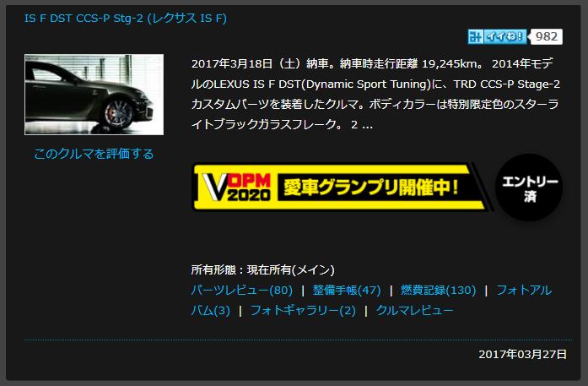
Task: Open 燃費記録(130) link
Action: pyautogui.click(x=438, y=291)
